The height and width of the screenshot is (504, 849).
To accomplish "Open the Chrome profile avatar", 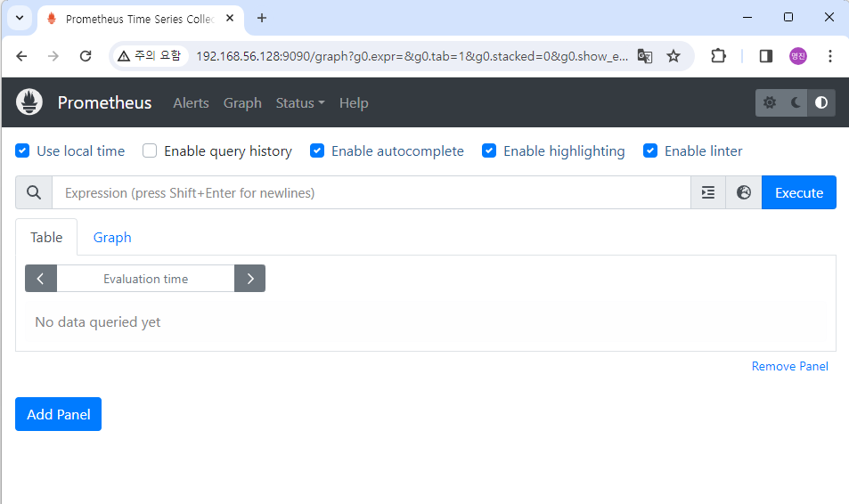I will [x=798, y=56].
